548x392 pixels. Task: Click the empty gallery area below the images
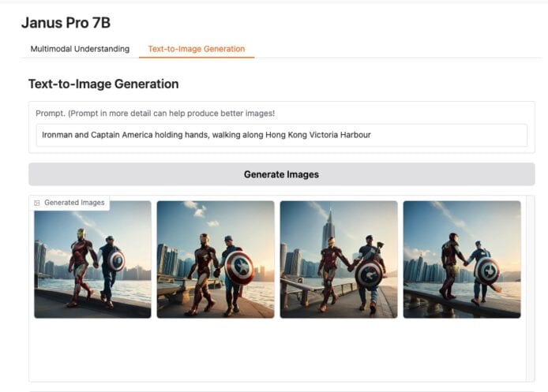(x=276, y=351)
